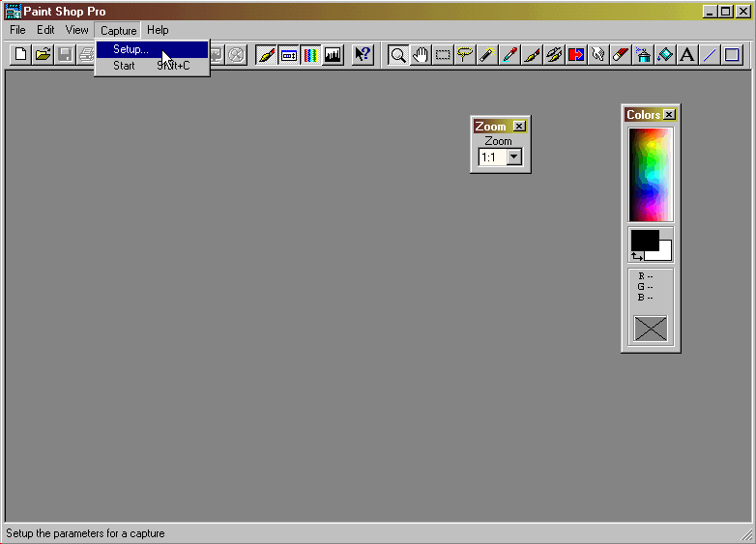Select the Magic Wand tool
The image size is (756, 544).
(x=487, y=55)
